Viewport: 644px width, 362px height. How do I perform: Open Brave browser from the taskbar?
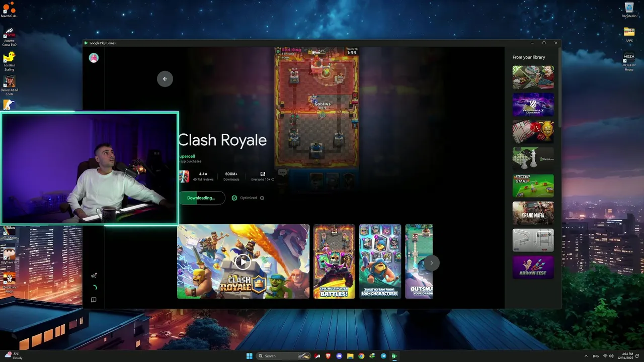[x=328, y=356]
